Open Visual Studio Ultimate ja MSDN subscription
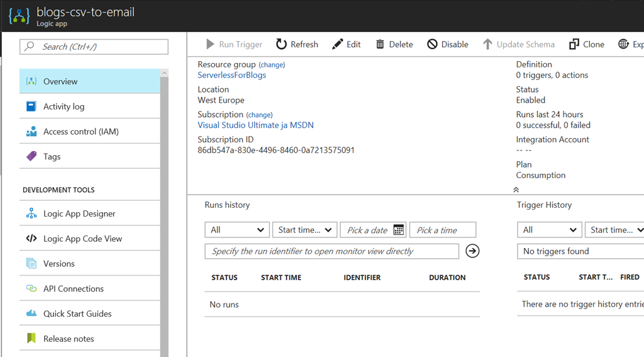 pos(255,125)
